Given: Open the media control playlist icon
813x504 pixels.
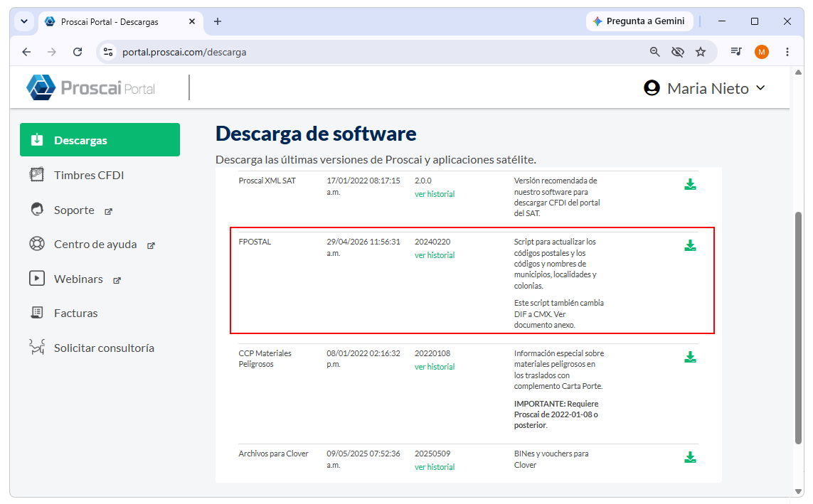Looking at the screenshot, I should 736,51.
